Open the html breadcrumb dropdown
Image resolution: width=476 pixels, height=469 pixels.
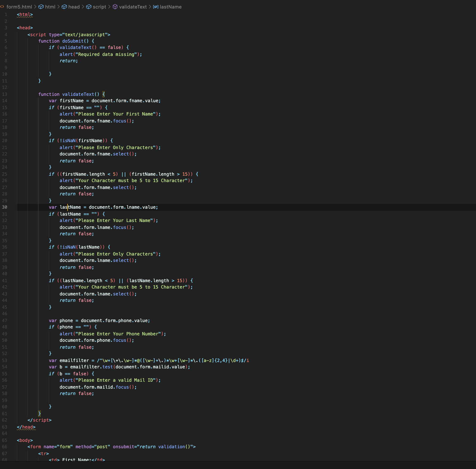point(51,7)
